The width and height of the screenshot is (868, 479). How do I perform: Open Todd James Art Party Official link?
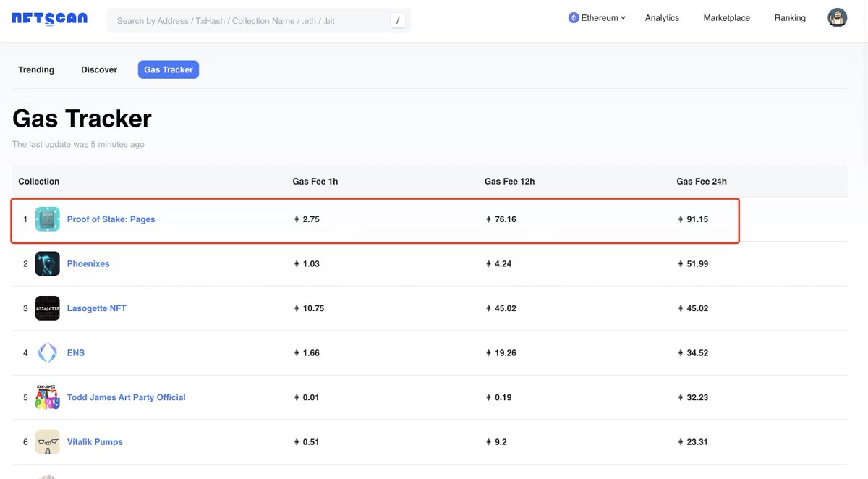coord(126,397)
